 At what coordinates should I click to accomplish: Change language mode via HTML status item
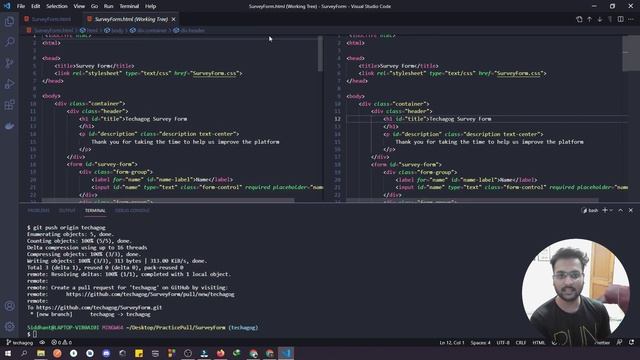tap(539, 342)
